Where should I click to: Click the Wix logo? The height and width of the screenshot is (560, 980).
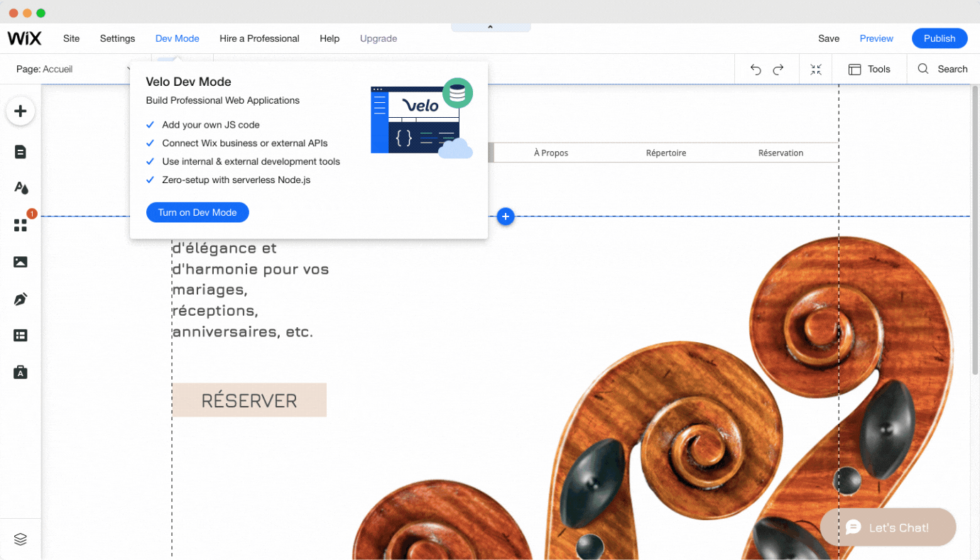coord(25,38)
